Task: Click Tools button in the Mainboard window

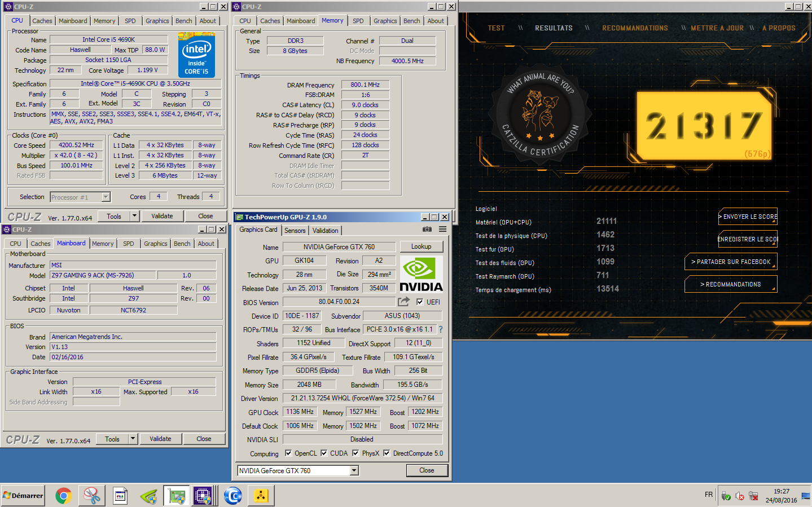Action: pos(112,439)
